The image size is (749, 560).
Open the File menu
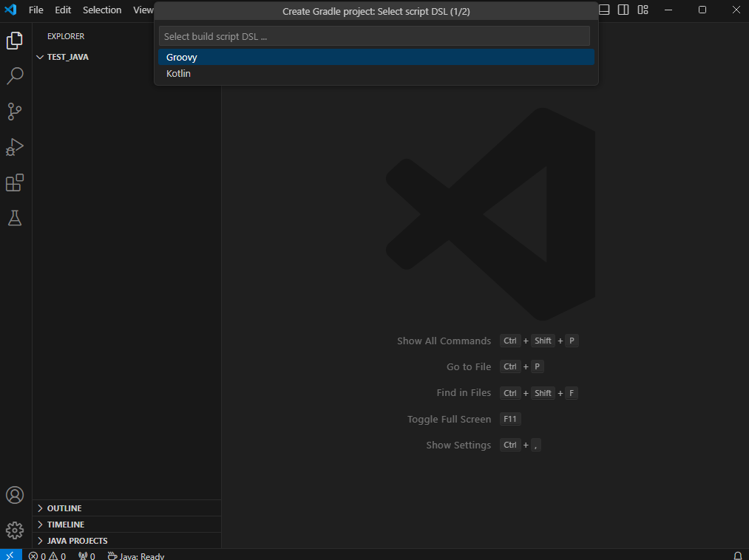click(x=35, y=10)
